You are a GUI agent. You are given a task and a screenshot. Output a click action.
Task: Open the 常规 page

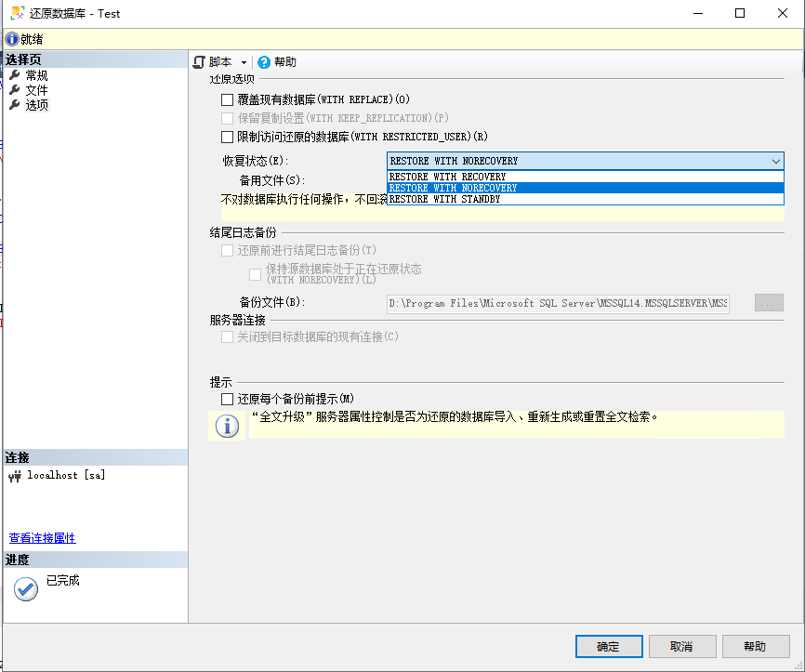click(36, 75)
